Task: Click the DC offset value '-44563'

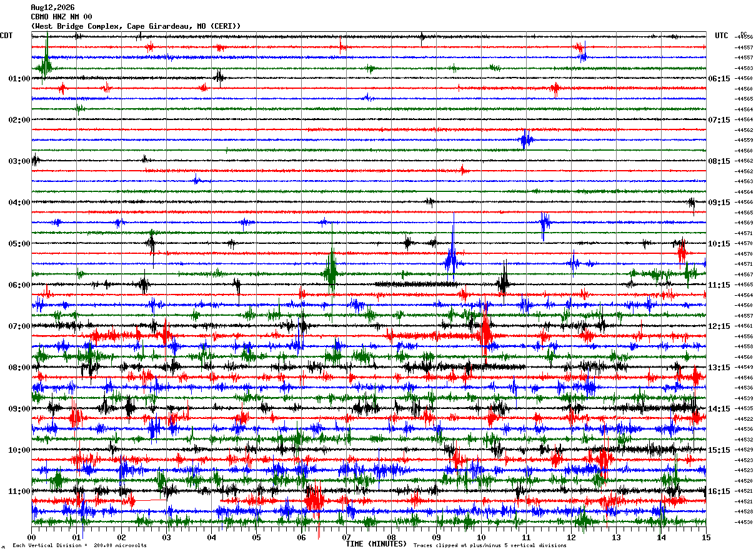Action: coord(744,181)
